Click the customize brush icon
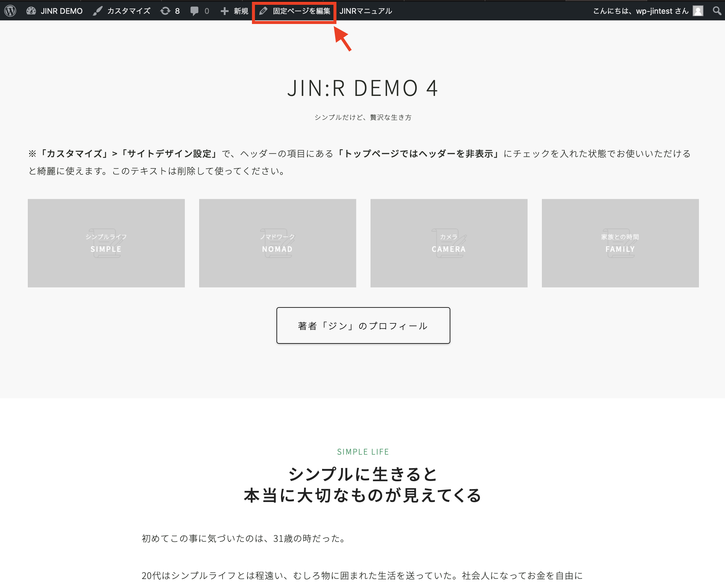This screenshot has height=588, width=725. (98, 11)
